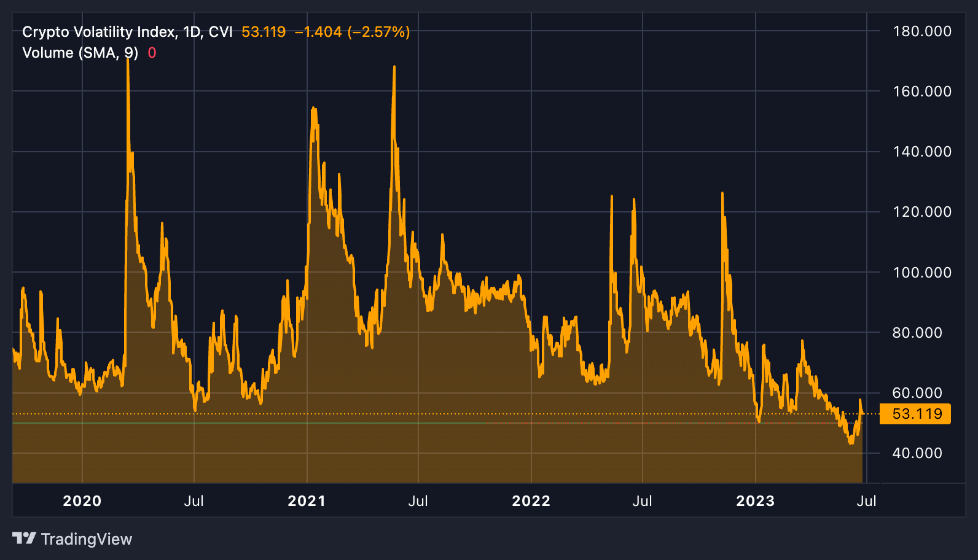Click the 100.000 price axis label

point(922,272)
